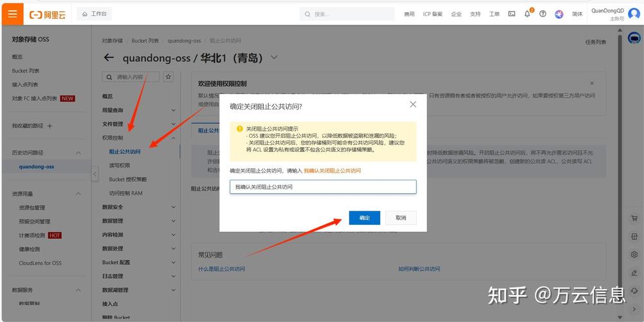Collapse 数据服务 section
Screen dimensions: 644x322
[78, 290]
